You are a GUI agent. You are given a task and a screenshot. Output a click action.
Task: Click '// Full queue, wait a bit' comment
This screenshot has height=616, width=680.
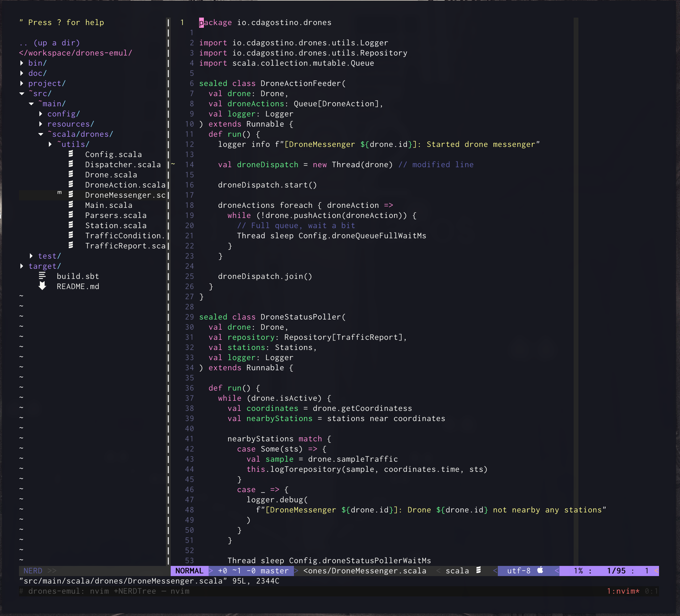click(x=296, y=225)
